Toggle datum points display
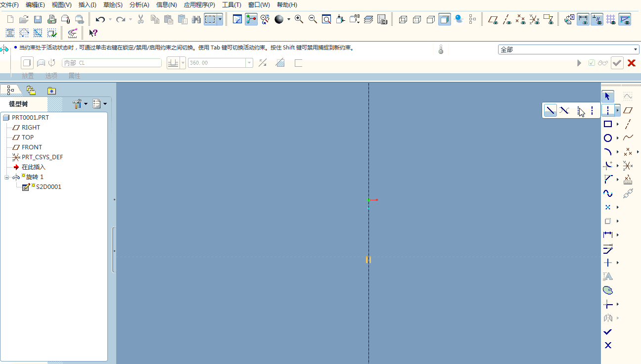641x364 pixels. 521,19
